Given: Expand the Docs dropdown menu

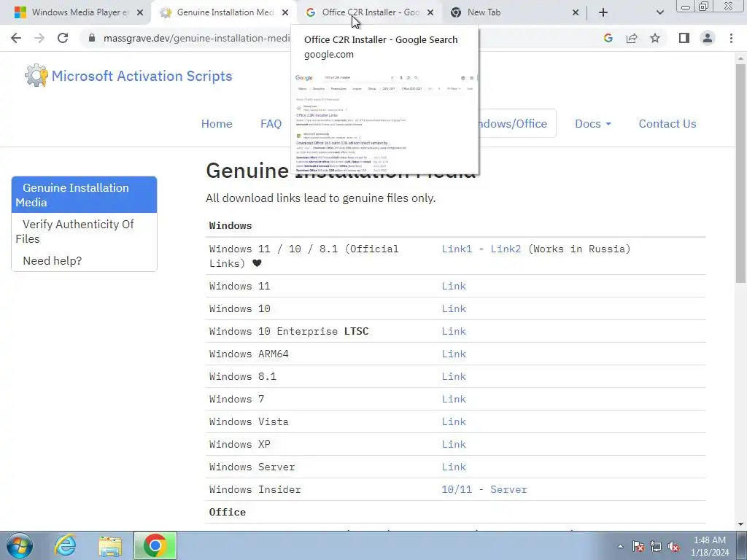Looking at the screenshot, I should [592, 124].
